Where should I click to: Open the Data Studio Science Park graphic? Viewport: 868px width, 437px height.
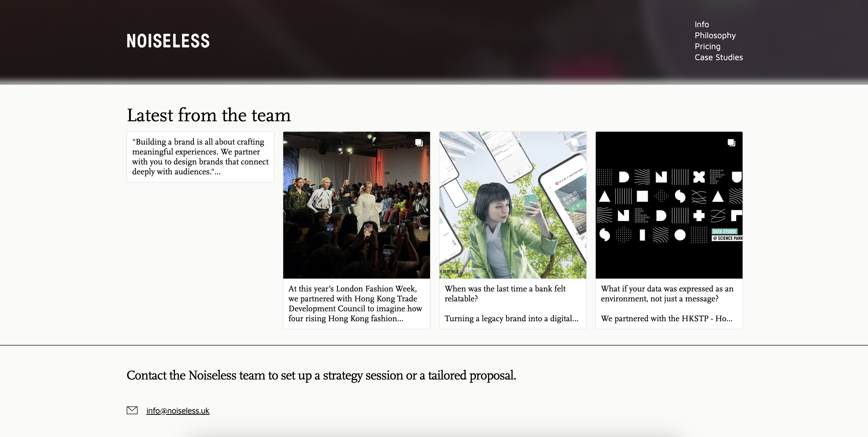pyautogui.click(x=669, y=205)
